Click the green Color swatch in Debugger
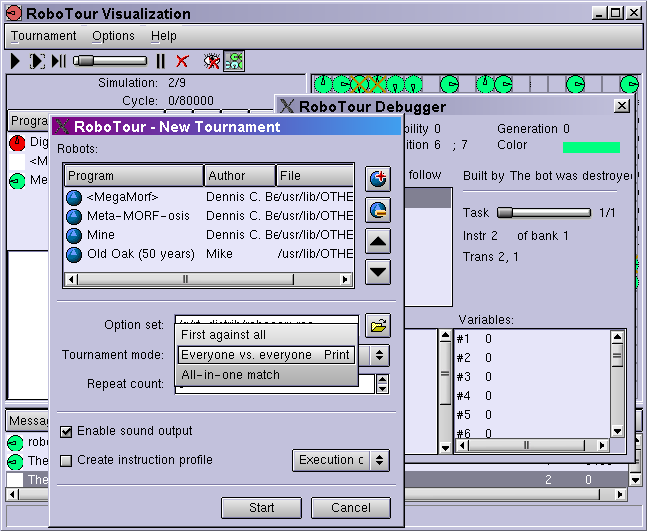 (591, 147)
